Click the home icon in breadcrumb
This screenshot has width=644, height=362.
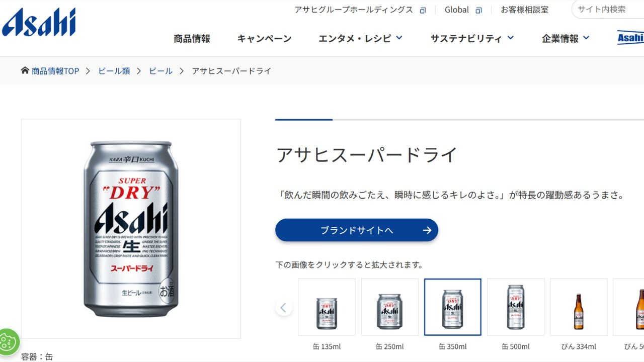(x=25, y=70)
